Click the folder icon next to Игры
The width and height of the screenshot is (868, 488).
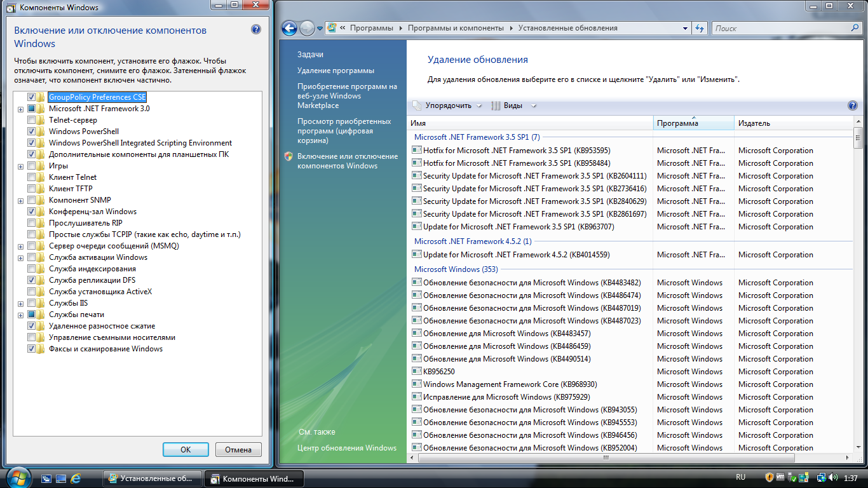[41, 166]
